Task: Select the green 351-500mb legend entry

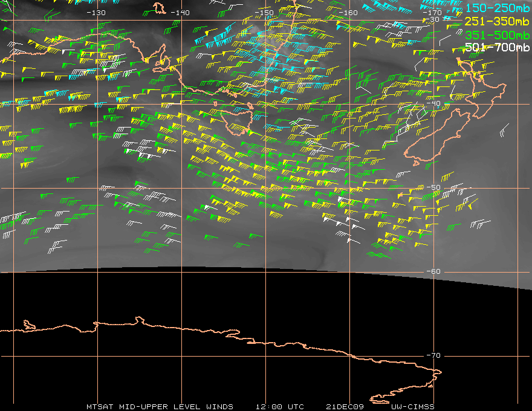Action: tap(496, 34)
